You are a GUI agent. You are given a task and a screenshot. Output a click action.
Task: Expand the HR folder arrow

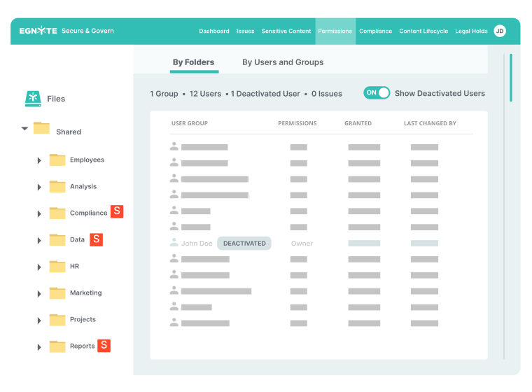click(x=39, y=267)
